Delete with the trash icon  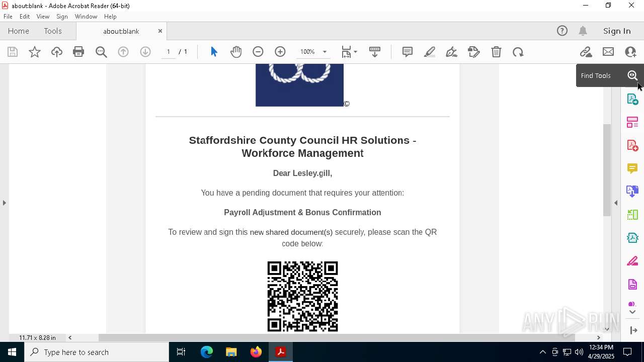[496, 52]
